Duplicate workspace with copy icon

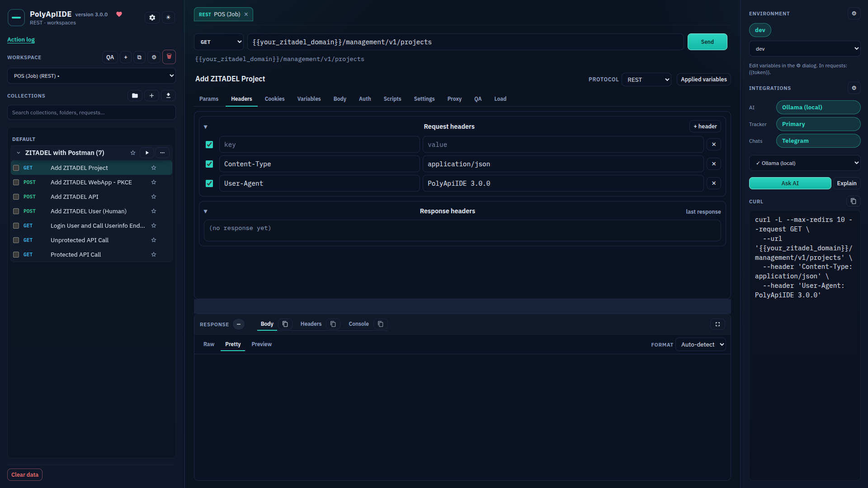(139, 57)
